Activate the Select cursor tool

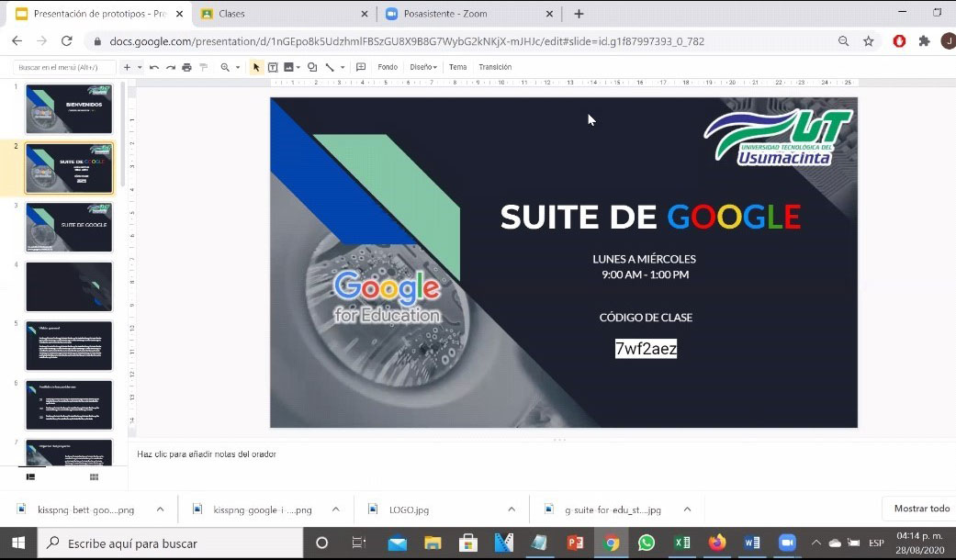[x=256, y=67]
